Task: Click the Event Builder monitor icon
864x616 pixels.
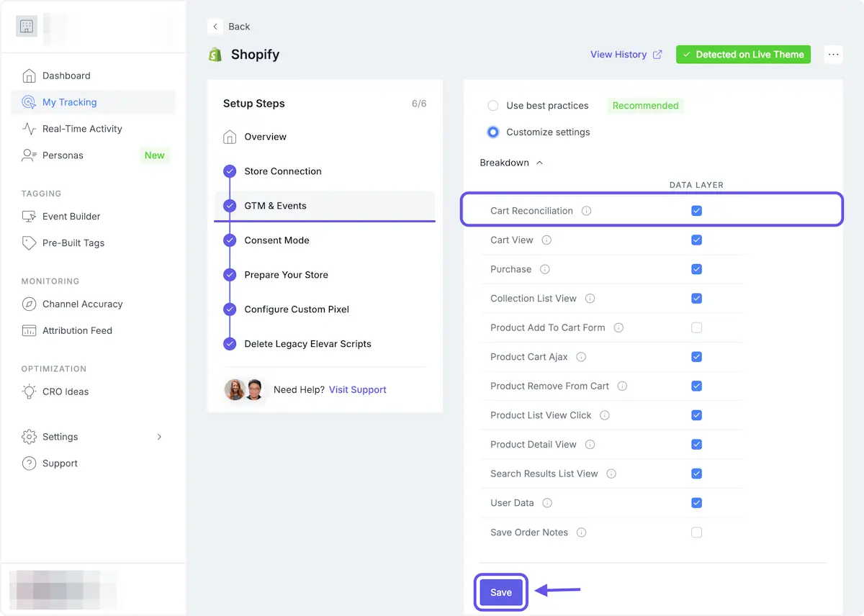Action: coord(29,217)
